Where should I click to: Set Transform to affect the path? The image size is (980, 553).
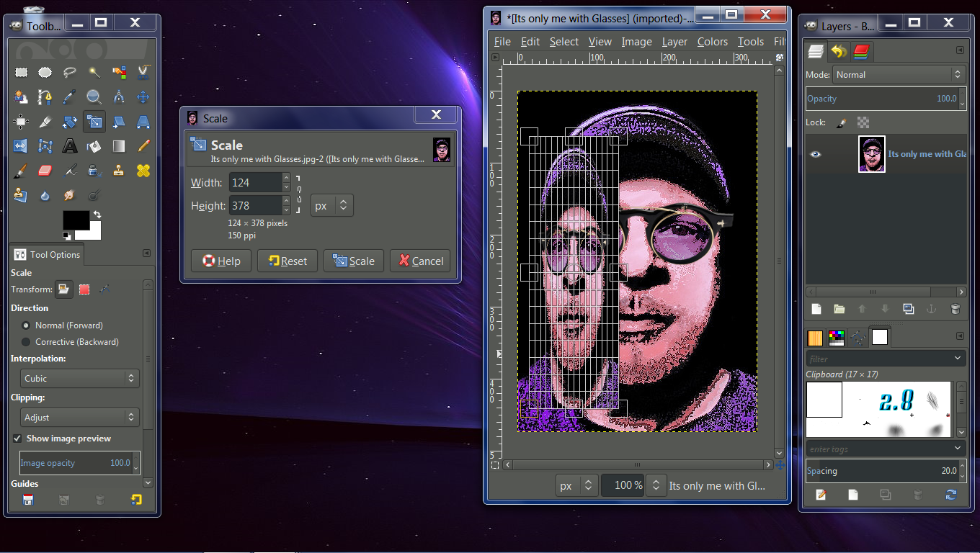104,289
